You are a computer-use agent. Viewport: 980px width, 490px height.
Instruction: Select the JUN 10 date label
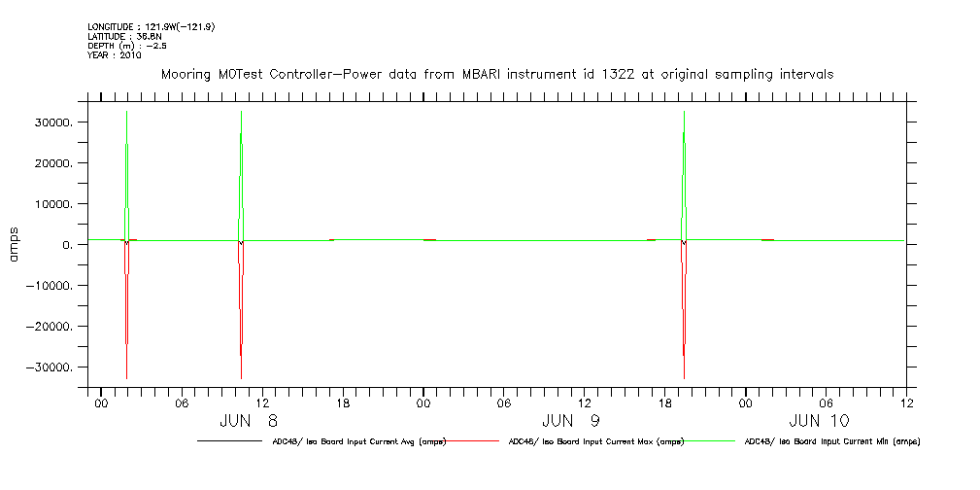(x=819, y=421)
